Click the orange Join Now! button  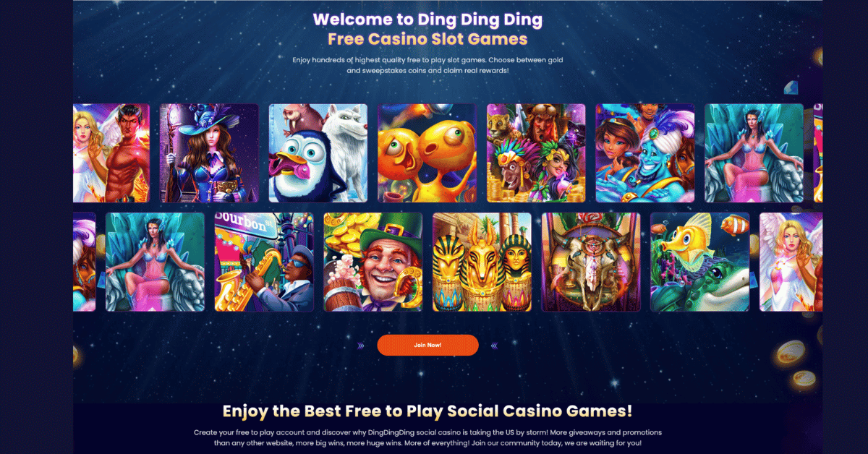427,345
